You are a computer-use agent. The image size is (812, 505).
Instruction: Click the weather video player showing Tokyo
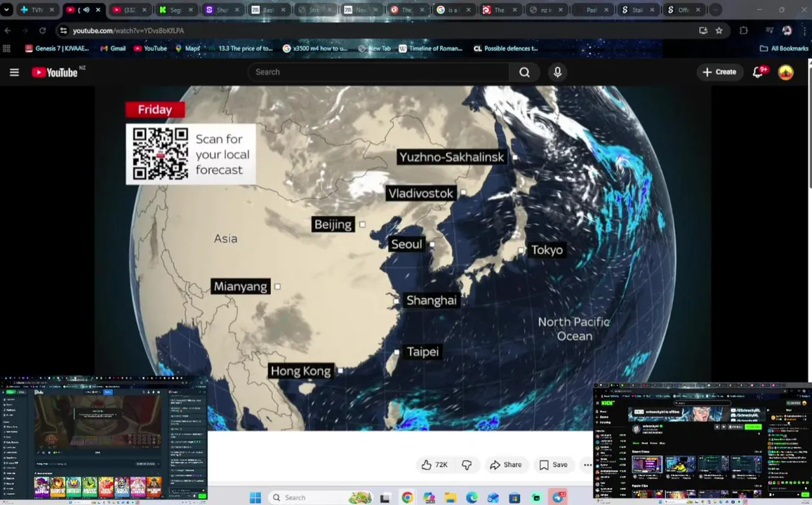click(402, 257)
